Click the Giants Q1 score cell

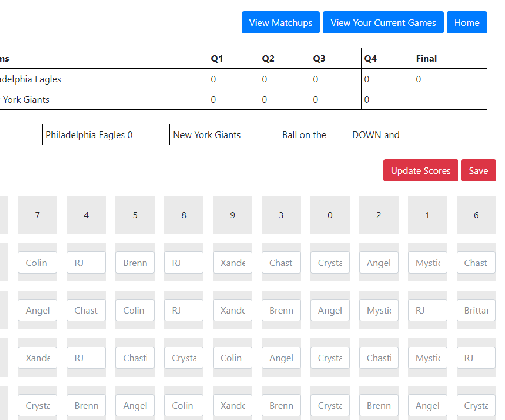(233, 99)
